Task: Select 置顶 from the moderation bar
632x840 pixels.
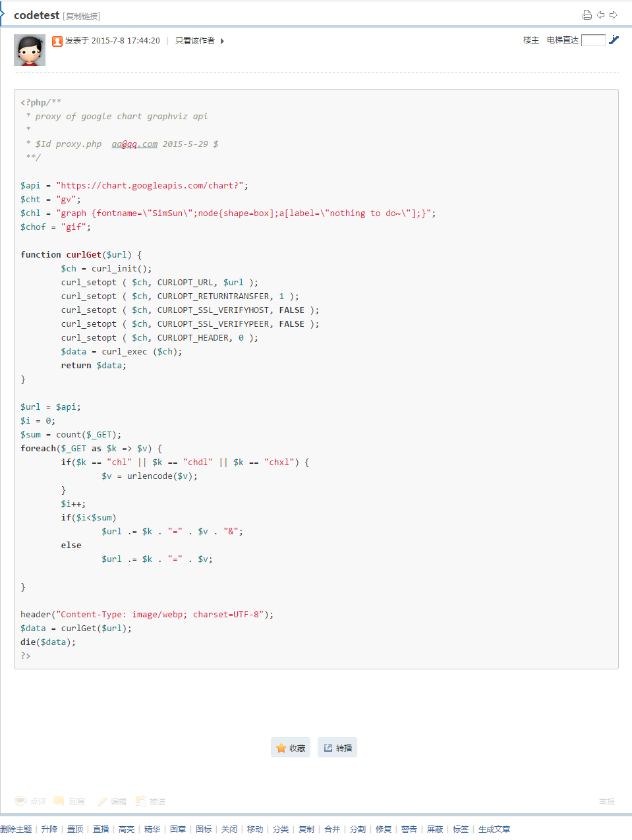Action: [75, 829]
